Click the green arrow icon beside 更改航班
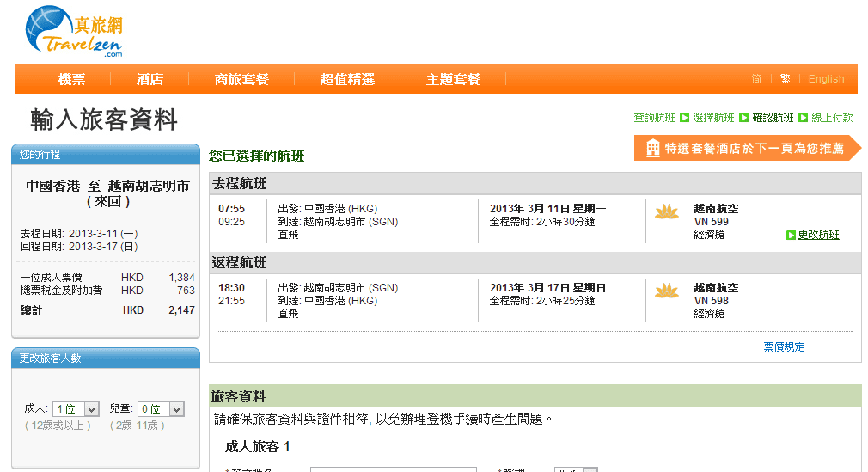868x472 pixels. pyautogui.click(x=791, y=235)
